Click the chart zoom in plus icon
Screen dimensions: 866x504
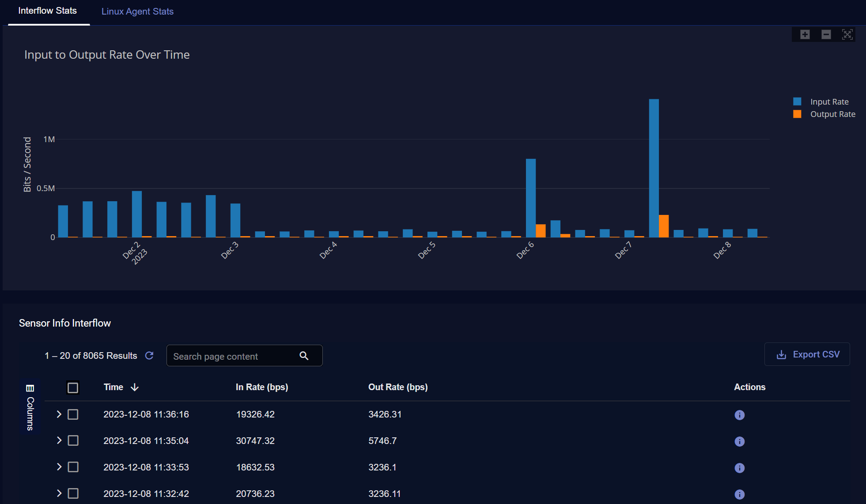(x=805, y=34)
